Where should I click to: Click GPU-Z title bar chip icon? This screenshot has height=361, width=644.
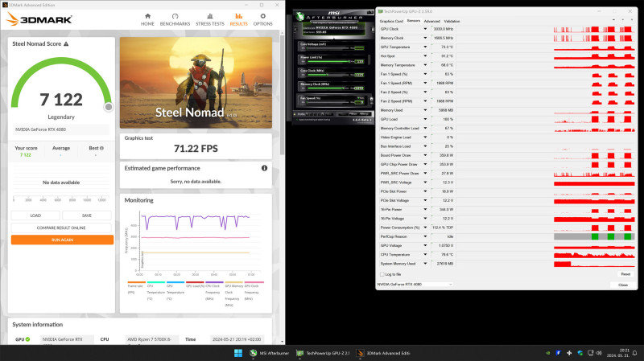(x=380, y=11)
